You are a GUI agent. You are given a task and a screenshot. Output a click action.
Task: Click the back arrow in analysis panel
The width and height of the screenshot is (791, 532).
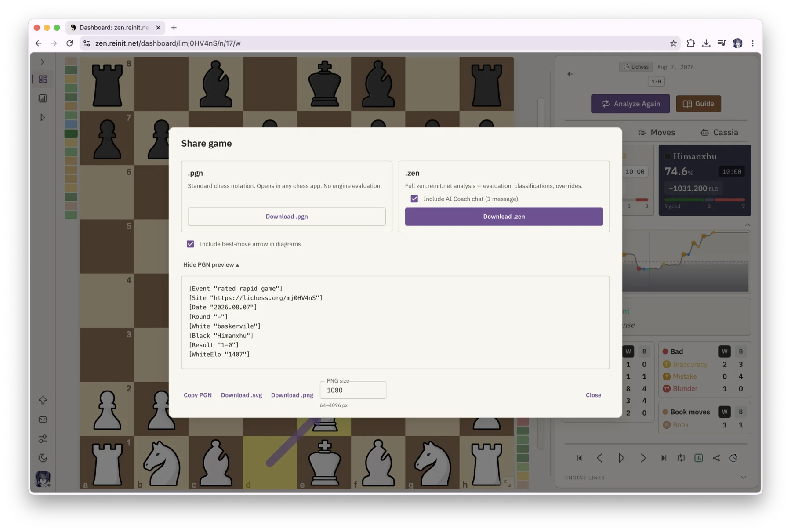coord(570,74)
